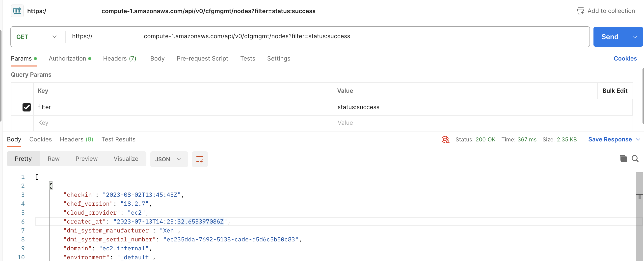Click the blue Send button
644x261 pixels.
coord(610,37)
